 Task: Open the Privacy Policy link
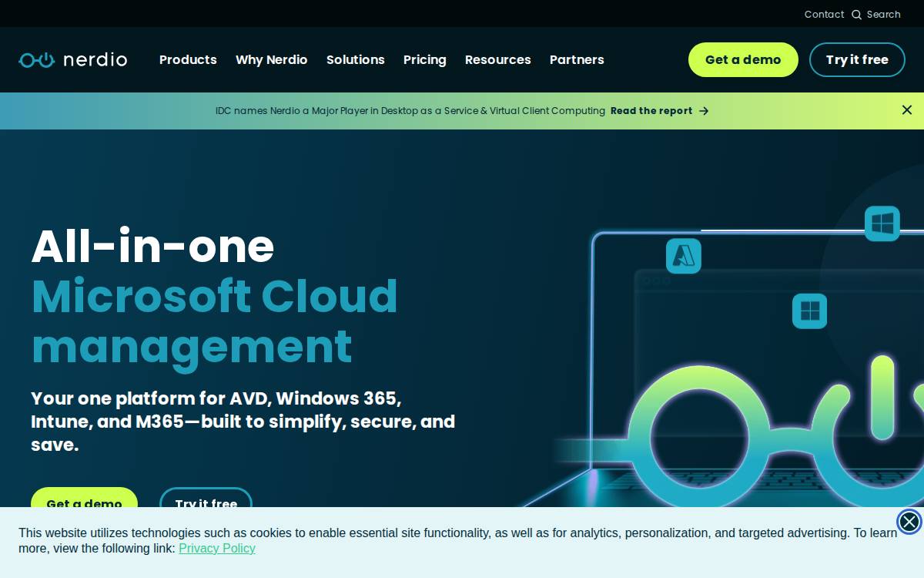217,548
